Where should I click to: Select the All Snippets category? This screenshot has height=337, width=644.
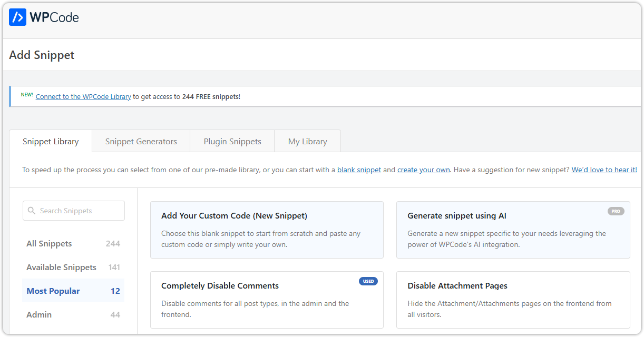point(73,243)
